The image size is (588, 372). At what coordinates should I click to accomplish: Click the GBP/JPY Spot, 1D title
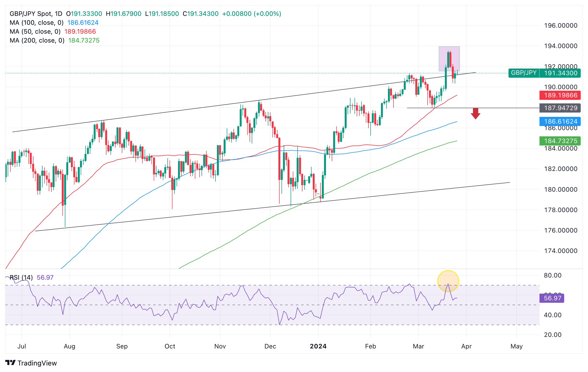(x=36, y=14)
